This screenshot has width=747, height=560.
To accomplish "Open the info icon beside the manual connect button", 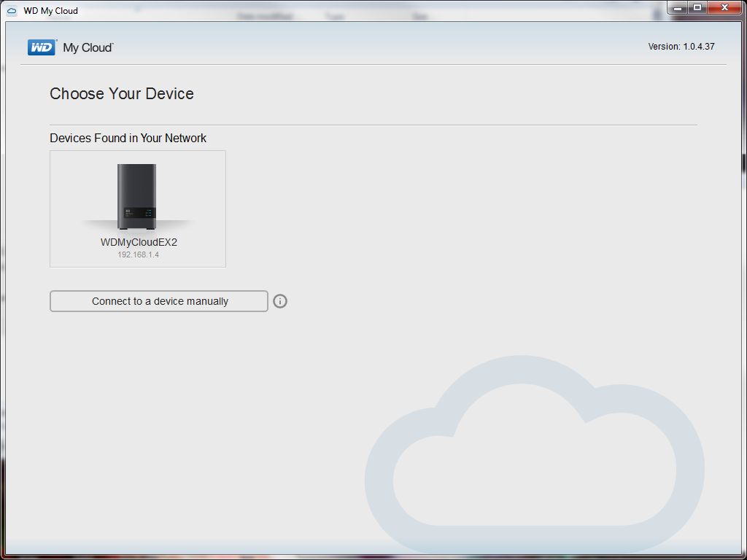I will (280, 301).
